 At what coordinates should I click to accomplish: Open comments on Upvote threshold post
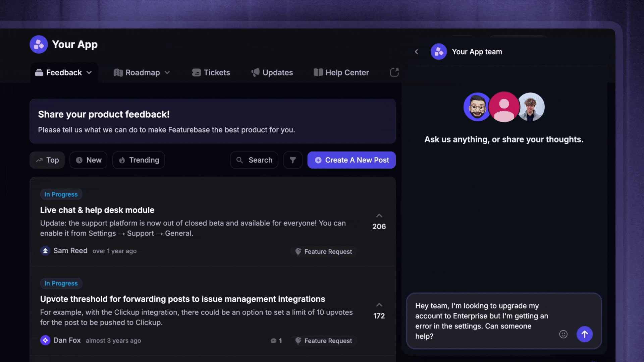[276, 341]
